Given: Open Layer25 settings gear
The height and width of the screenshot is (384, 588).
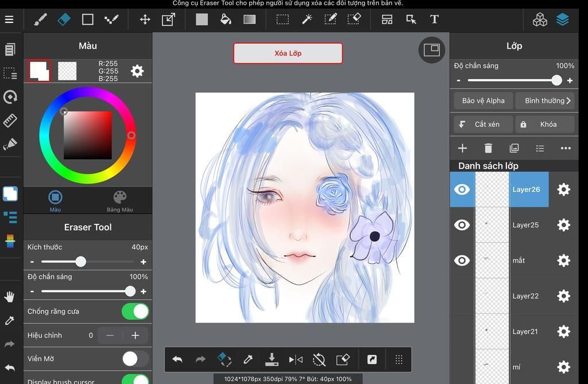Looking at the screenshot, I should [564, 225].
